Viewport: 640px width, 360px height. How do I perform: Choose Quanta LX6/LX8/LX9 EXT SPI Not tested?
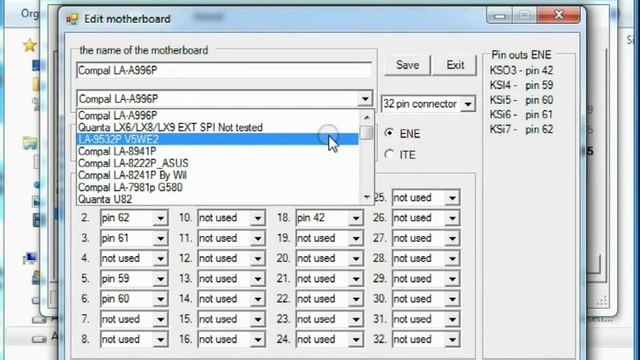(218, 127)
